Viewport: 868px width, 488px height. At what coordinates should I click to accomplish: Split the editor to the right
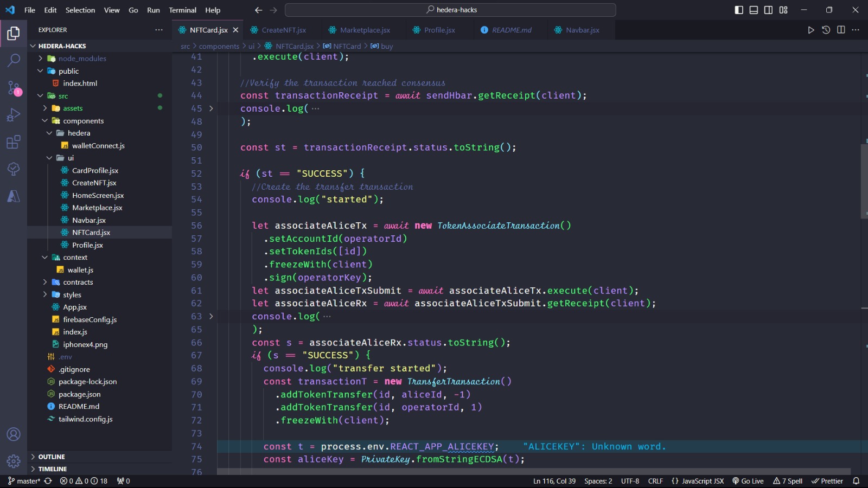coord(841,30)
